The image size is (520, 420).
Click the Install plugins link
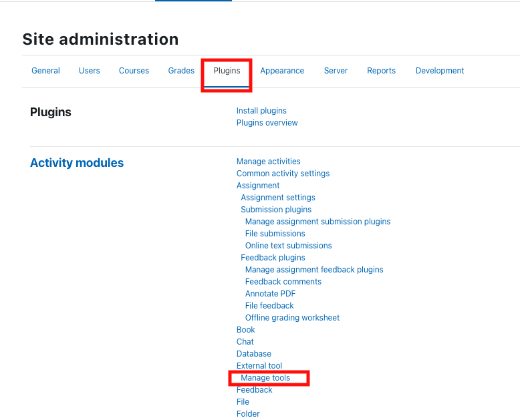(261, 111)
